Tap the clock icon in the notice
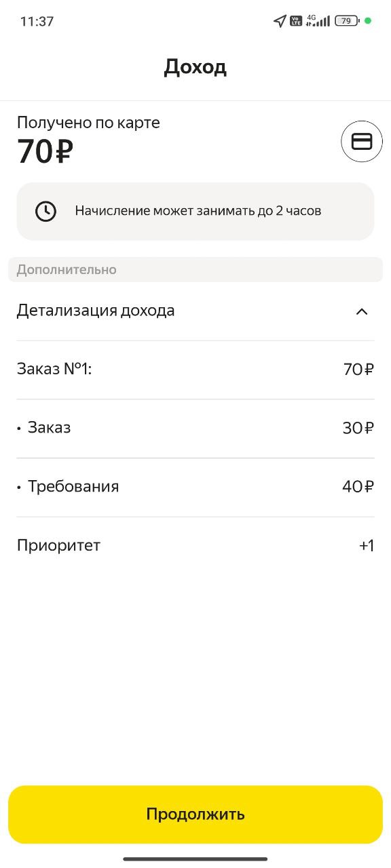The image size is (391, 868). 45,211
